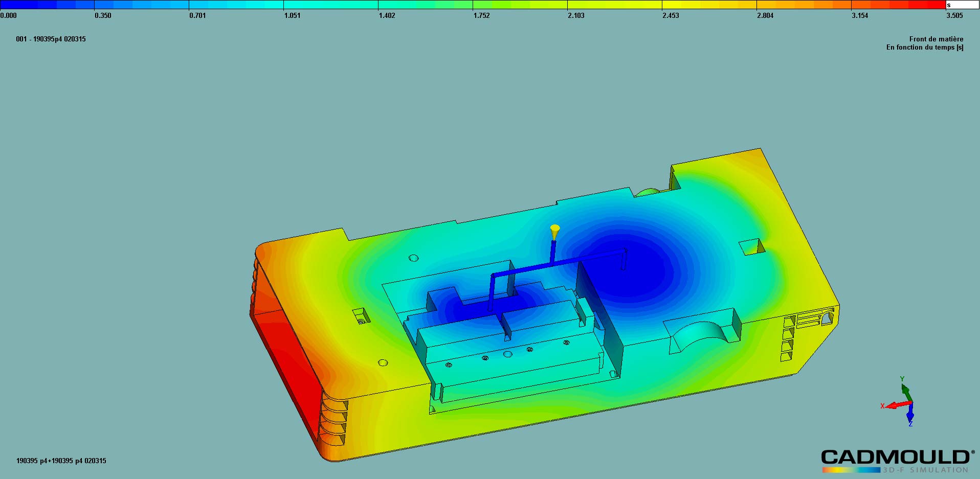Click the yellow injection point cone
Image resolution: width=980 pixels, height=479 pixels.
[x=554, y=232]
